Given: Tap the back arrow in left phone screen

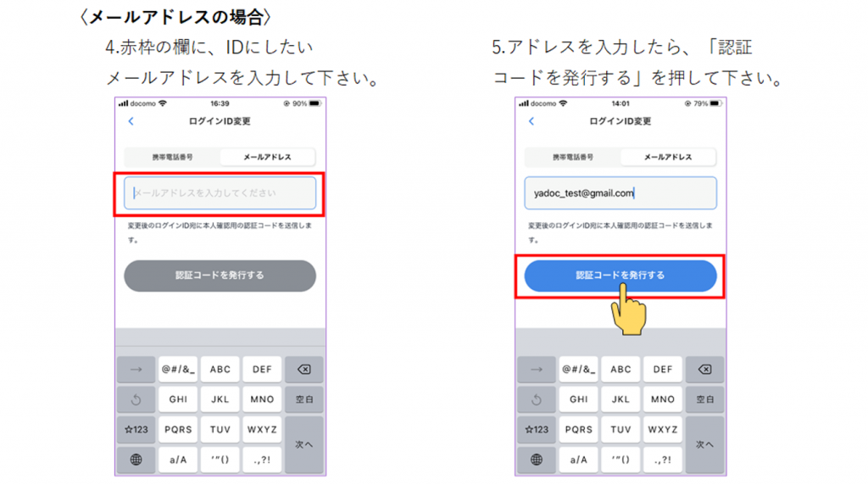Looking at the screenshot, I should click(131, 121).
